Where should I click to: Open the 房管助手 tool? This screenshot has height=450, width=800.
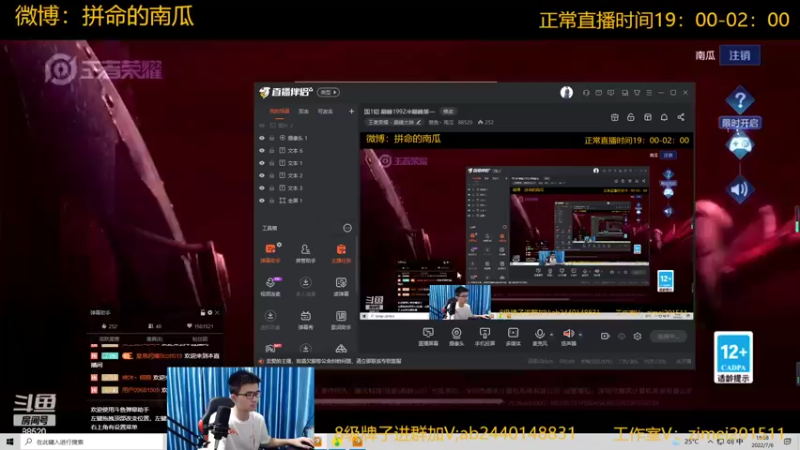(305, 253)
